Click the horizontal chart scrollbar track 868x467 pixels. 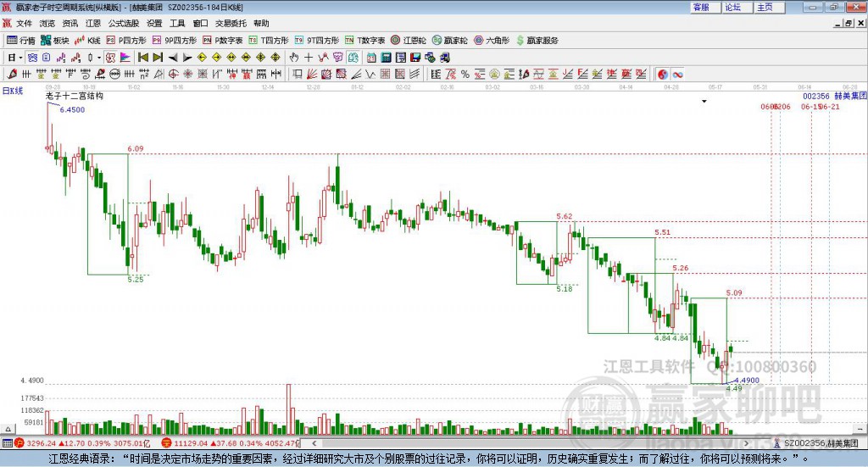[x=531, y=443]
